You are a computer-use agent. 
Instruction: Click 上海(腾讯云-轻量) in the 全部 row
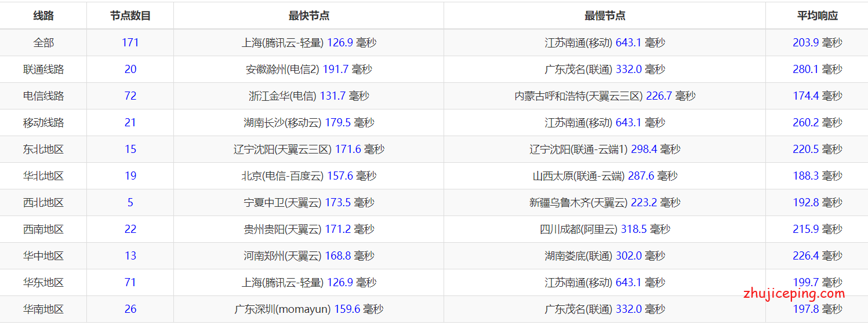click(283, 43)
